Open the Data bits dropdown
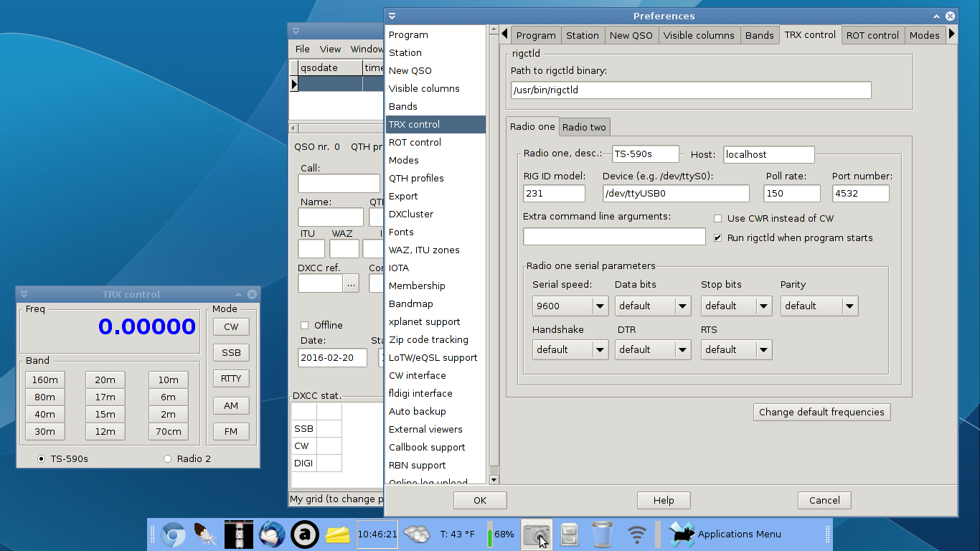Image resolution: width=980 pixels, height=551 pixels. coord(653,306)
